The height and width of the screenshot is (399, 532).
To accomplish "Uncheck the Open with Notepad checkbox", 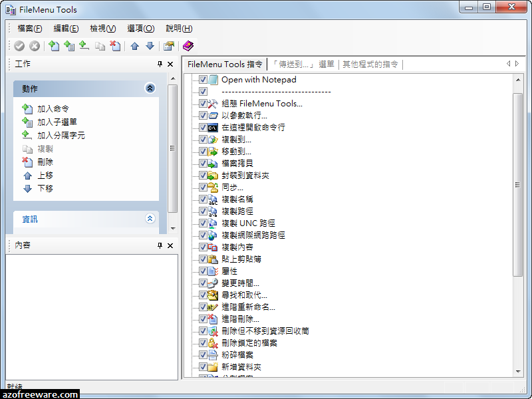I will click(203, 80).
